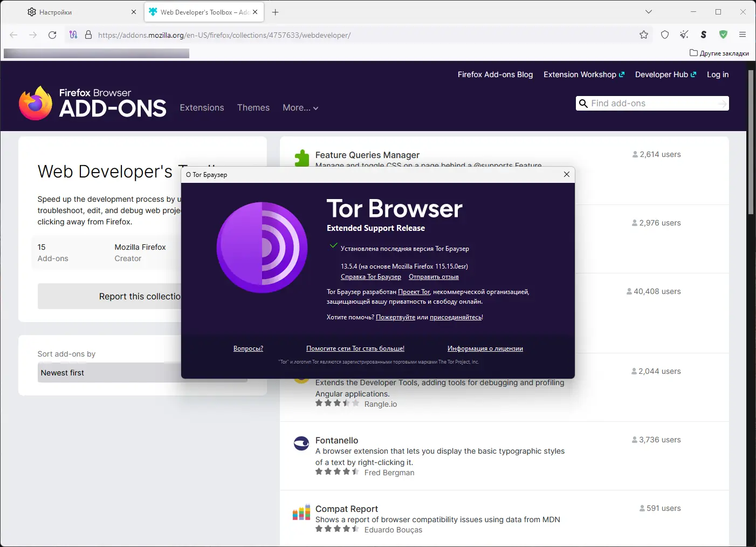Select the Web Developer's Toolbox tab
This screenshot has width=756, height=547.
[204, 12]
